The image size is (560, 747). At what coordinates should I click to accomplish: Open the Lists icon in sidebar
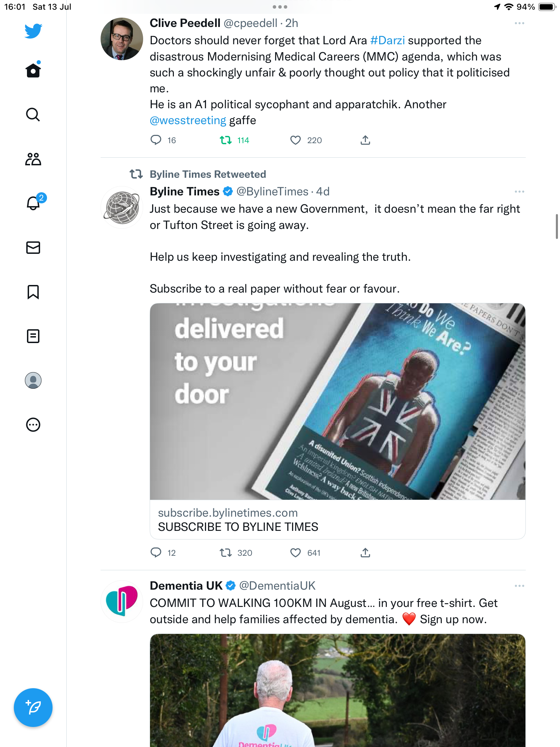[33, 336]
